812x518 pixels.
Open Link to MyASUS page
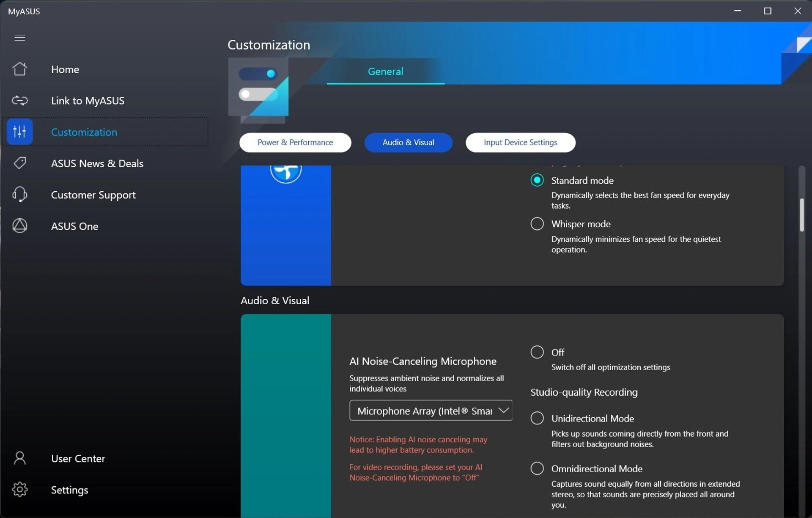click(x=88, y=101)
